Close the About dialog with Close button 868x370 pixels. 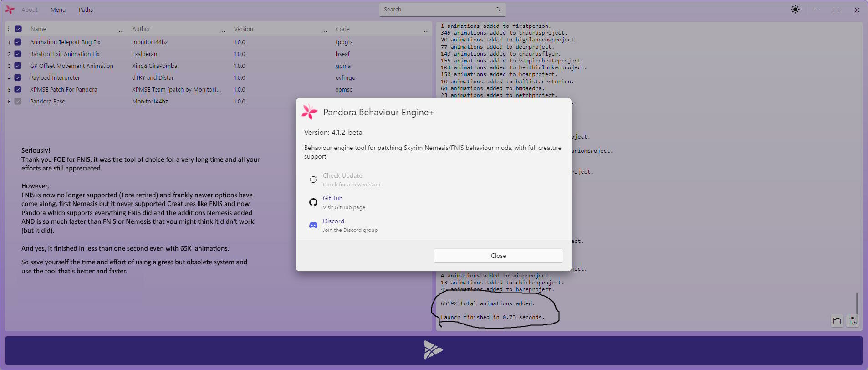pos(498,256)
